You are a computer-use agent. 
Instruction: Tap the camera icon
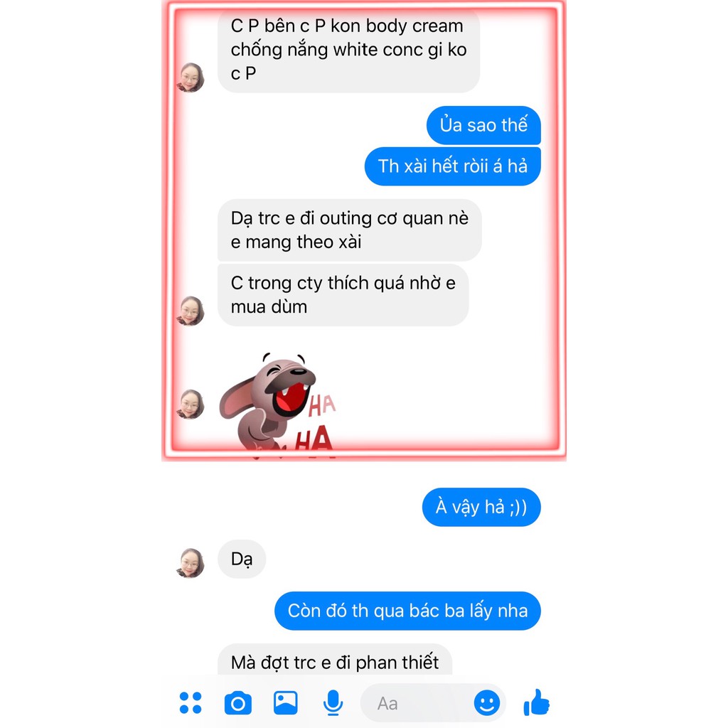coord(237,703)
